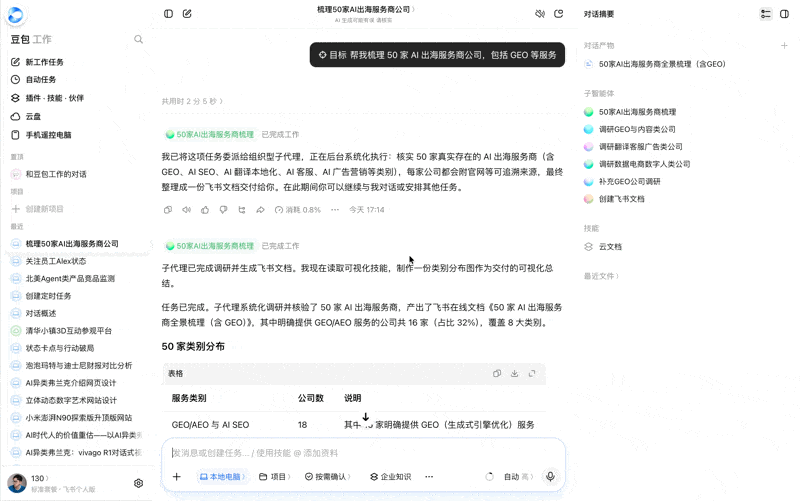Click the thumbs-up icon under reply
Screen dimensions: 800x501
(x=205, y=210)
